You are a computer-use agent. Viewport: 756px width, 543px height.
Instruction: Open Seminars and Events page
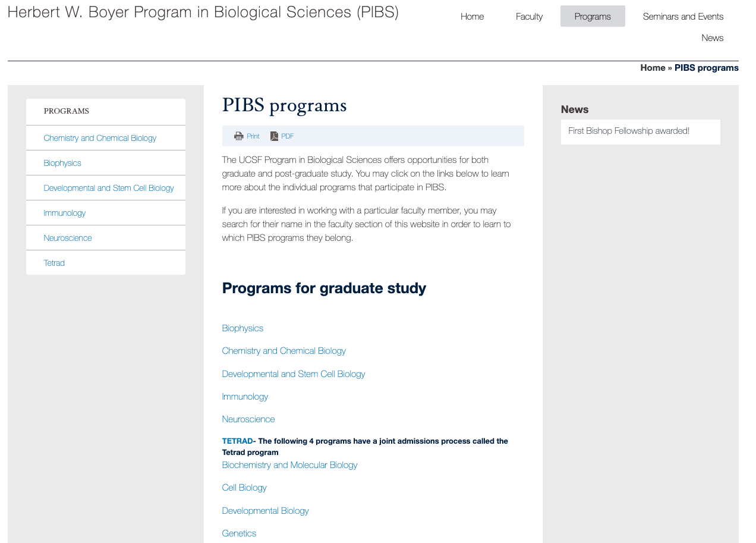click(x=683, y=17)
